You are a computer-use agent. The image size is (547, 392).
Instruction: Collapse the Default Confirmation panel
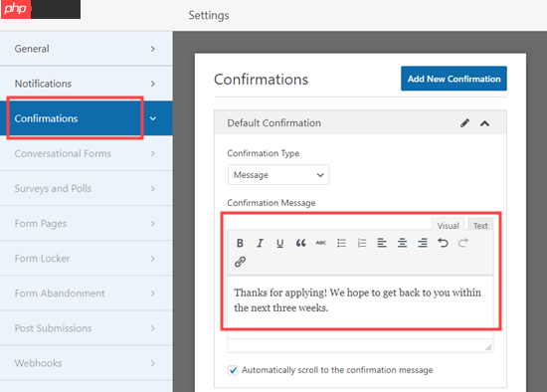click(485, 123)
